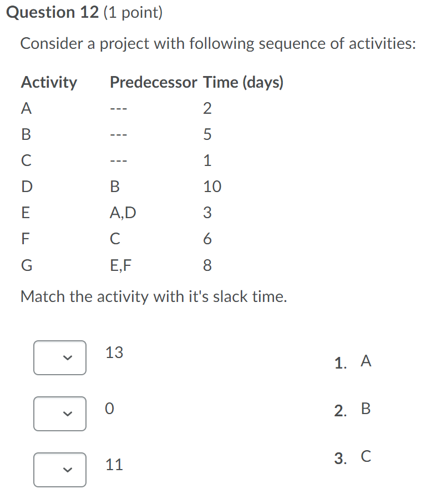Image resolution: width=426 pixels, height=504 pixels.
Task: Click the slack time value 11
Action: pyautogui.click(x=114, y=465)
